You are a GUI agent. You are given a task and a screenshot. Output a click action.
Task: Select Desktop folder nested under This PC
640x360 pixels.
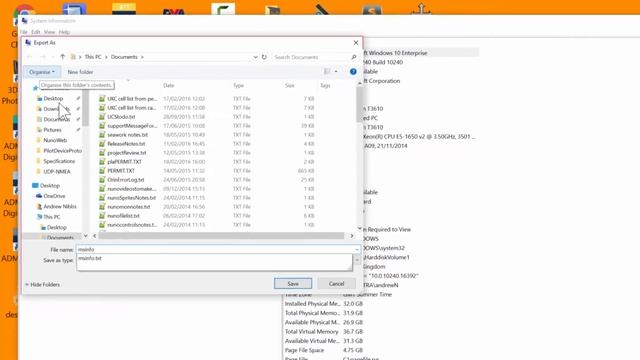pyautogui.click(x=53, y=227)
